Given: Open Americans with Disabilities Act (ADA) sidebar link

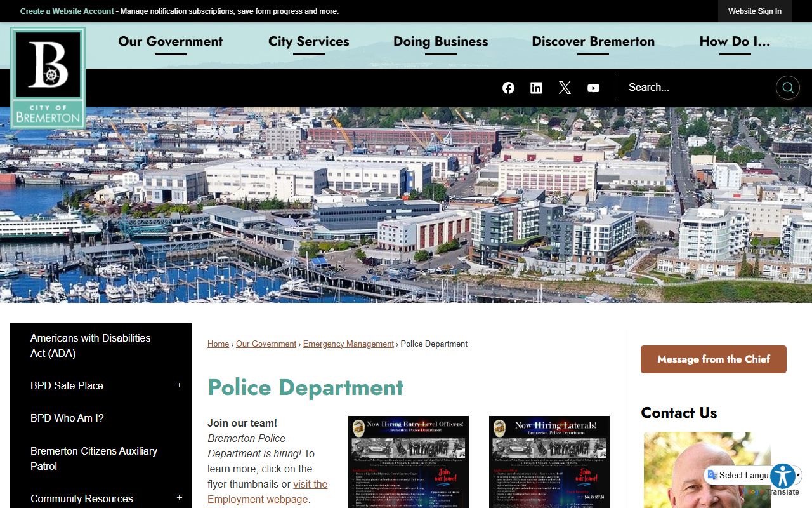Looking at the screenshot, I should pos(90,345).
